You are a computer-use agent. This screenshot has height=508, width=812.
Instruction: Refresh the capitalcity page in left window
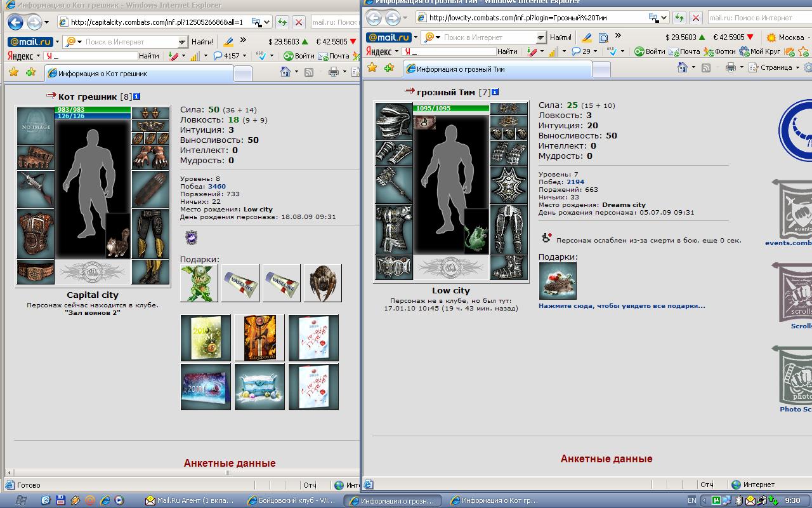point(283,22)
